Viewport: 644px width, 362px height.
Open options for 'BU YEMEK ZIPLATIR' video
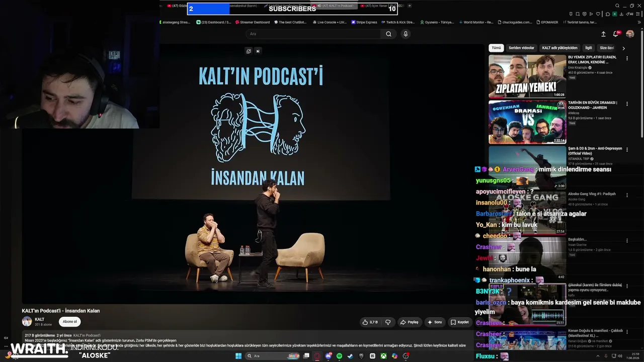tap(627, 58)
